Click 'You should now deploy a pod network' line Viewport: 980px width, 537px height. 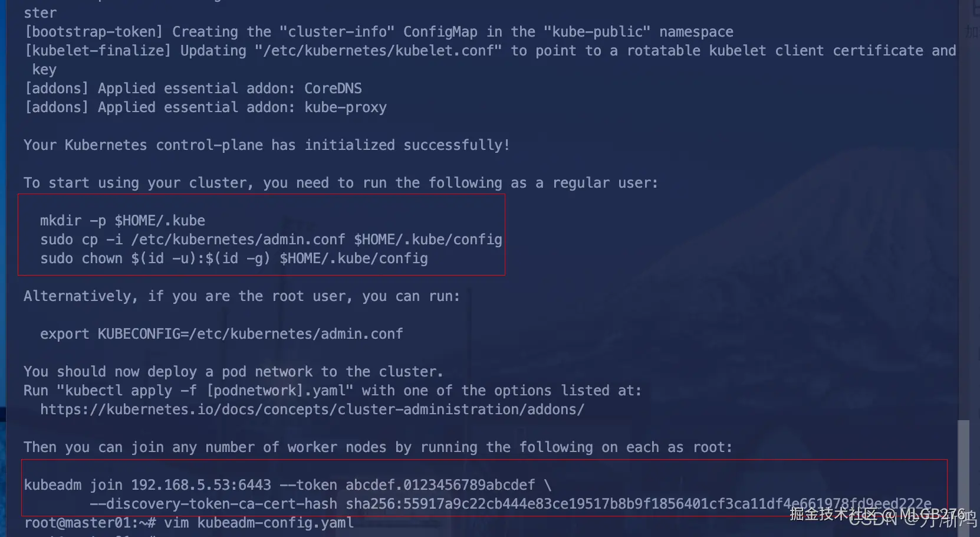point(234,372)
